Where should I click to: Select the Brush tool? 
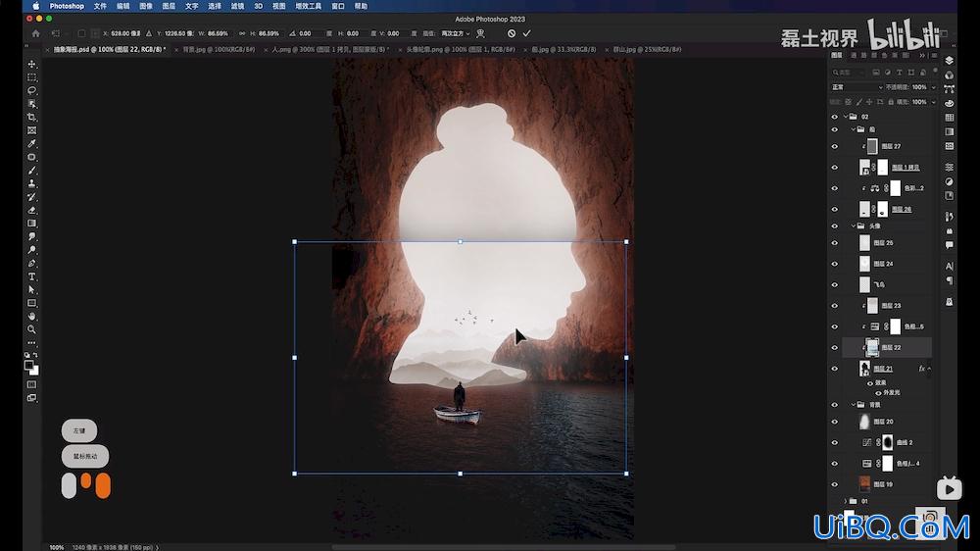tap(32, 171)
